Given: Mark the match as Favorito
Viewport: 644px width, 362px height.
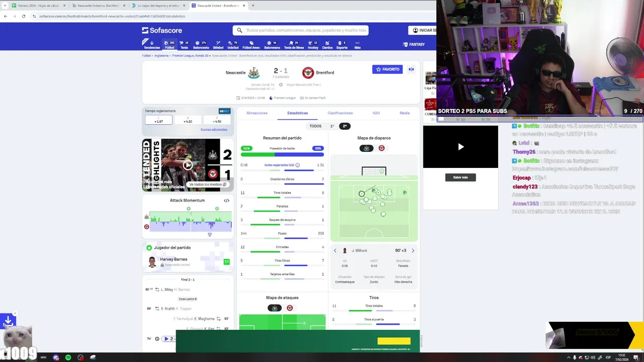Looking at the screenshot, I should 387,69.
